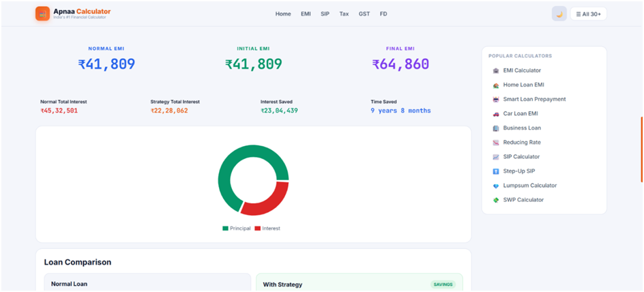Image resolution: width=644 pixels, height=292 pixels.
Task: Click the Interest Saved amount ₹23,04,439
Action: pyautogui.click(x=279, y=111)
